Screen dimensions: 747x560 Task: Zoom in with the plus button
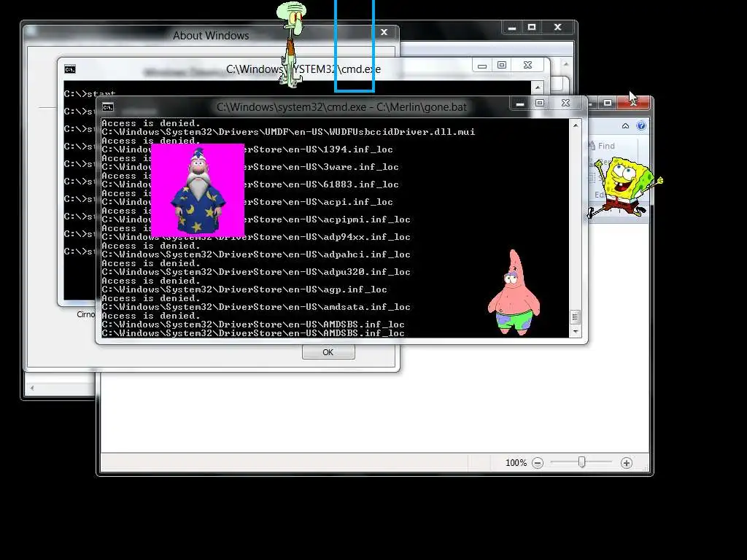tap(627, 463)
